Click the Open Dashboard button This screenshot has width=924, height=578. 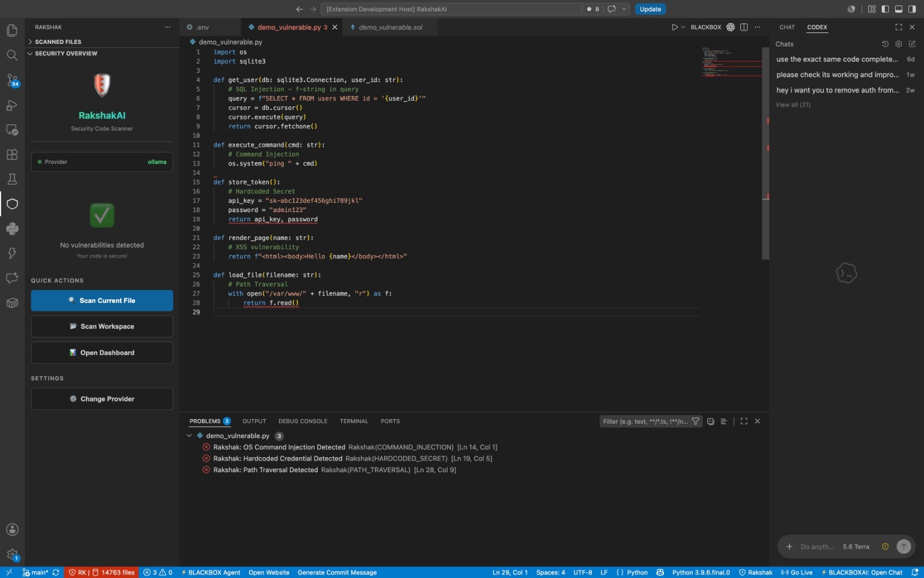[x=102, y=353]
